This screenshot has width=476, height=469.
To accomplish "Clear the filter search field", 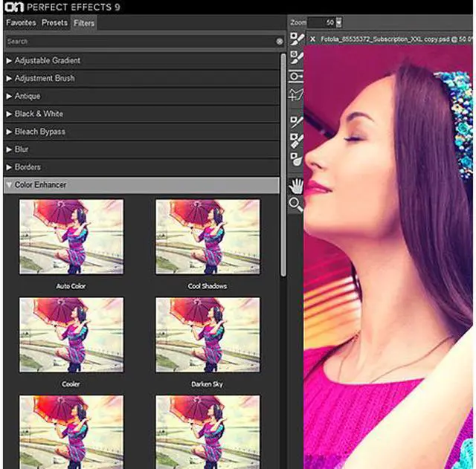I will pos(280,42).
